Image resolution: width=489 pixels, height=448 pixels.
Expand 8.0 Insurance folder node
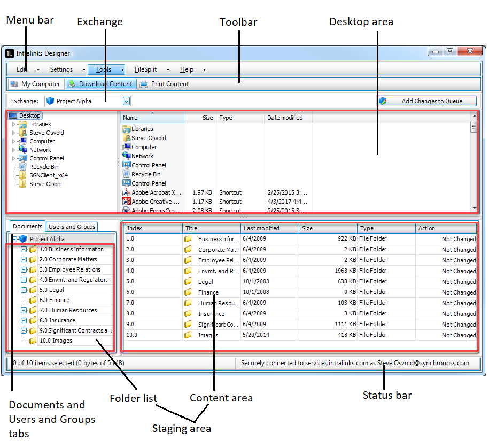(24, 320)
